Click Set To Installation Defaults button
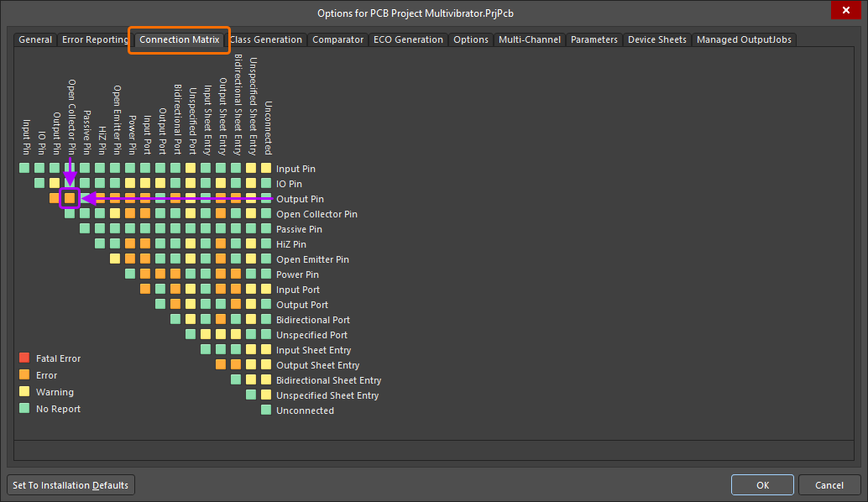The image size is (868, 502). pyautogui.click(x=71, y=485)
